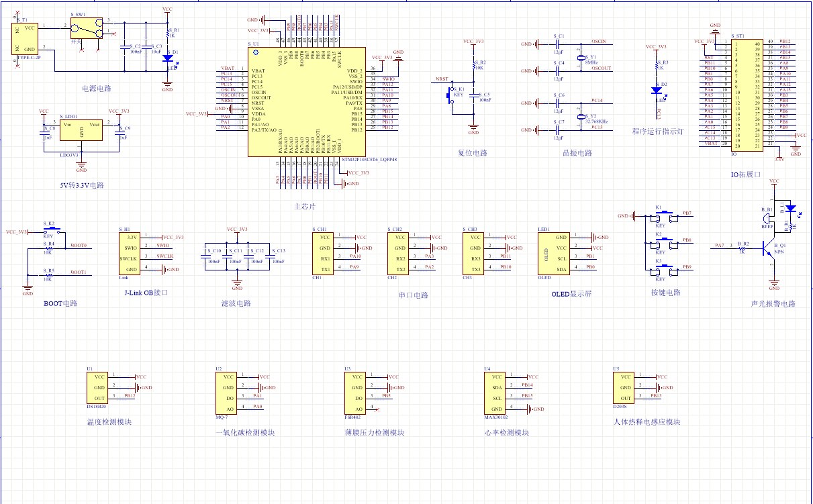Click the 'IO拓展口' label
Viewport: 813px width, 504px height.
747,174
